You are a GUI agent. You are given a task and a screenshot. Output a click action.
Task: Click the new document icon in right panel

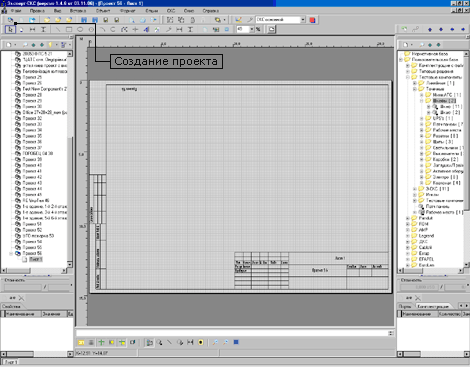tap(406, 44)
